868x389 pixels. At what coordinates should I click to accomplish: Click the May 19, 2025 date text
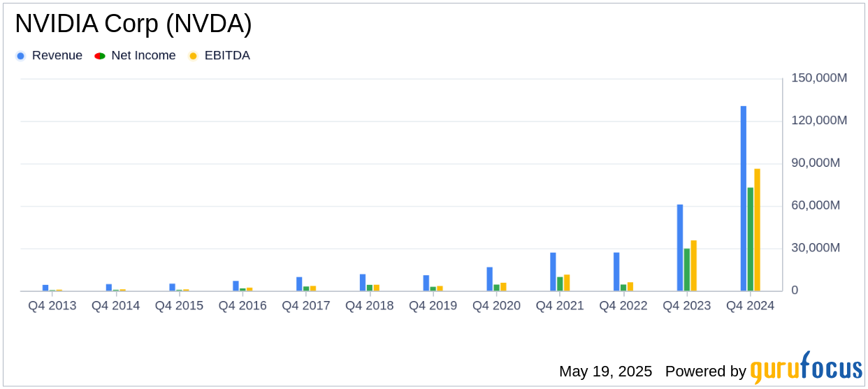tap(605, 372)
